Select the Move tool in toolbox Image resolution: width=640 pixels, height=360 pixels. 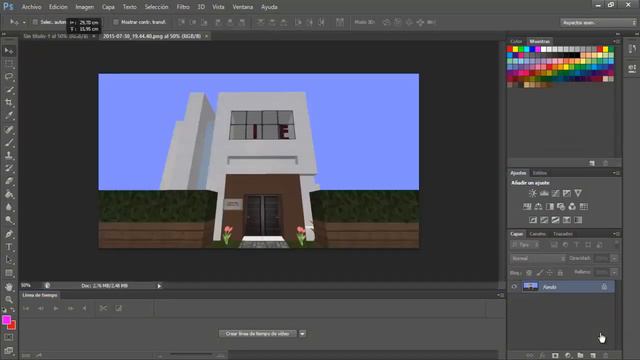pyautogui.click(x=9, y=51)
